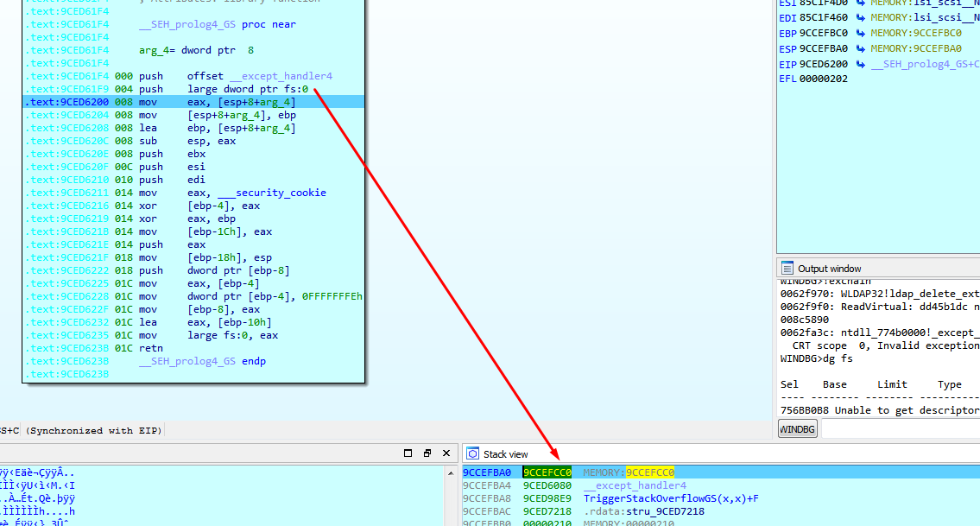Image resolution: width=980 pixels, height=526 pixels.
Task: Follow the ESP register jump arrow
Action: (x=861, y=48)
